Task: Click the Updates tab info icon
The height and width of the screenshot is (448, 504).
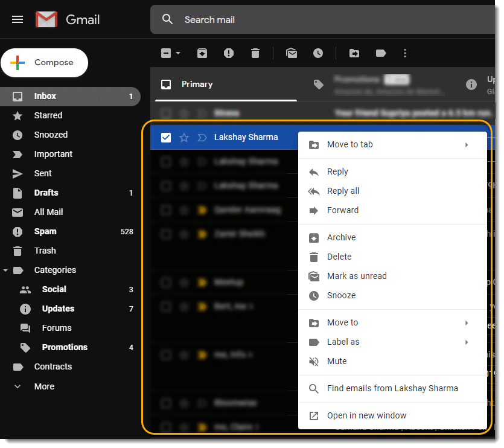Action: [x=471, y=85]
